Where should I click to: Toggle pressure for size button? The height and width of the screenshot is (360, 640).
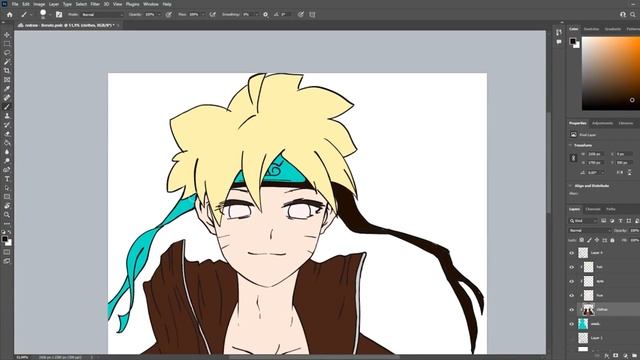tap(301, 14)
